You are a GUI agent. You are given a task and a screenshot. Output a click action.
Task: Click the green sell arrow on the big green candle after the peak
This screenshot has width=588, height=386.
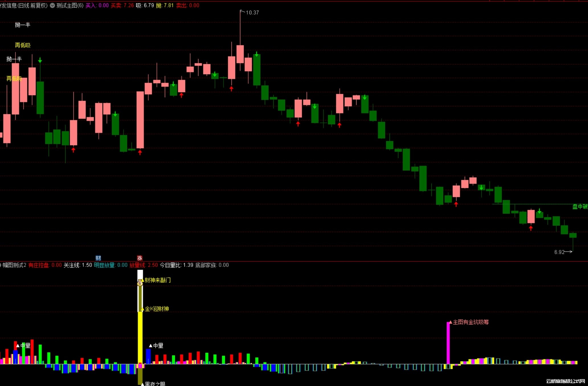click(257, 54)
